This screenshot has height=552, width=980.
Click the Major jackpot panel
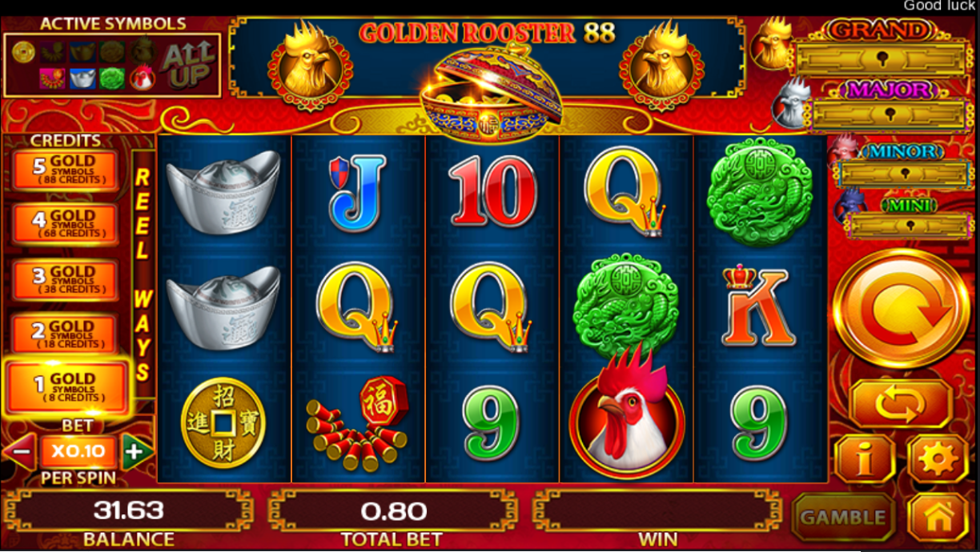click(x=888, y=105)
